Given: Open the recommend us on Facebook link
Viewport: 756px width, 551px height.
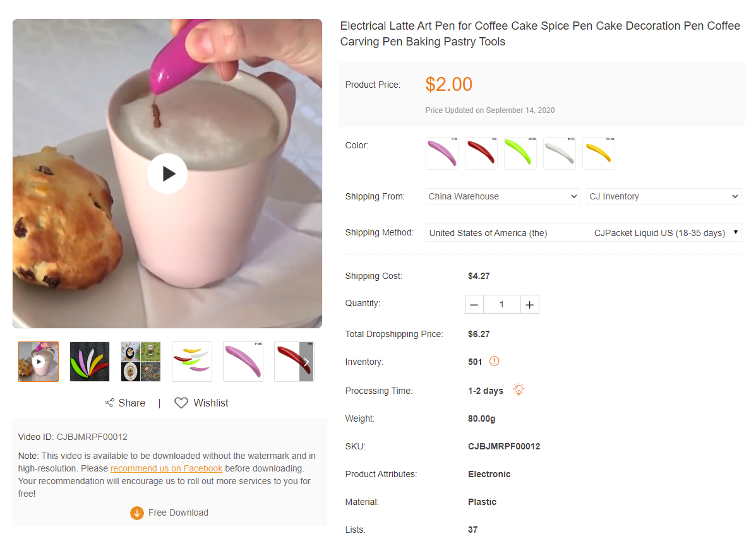Looking at the screenshot, I should pos(166,468).
